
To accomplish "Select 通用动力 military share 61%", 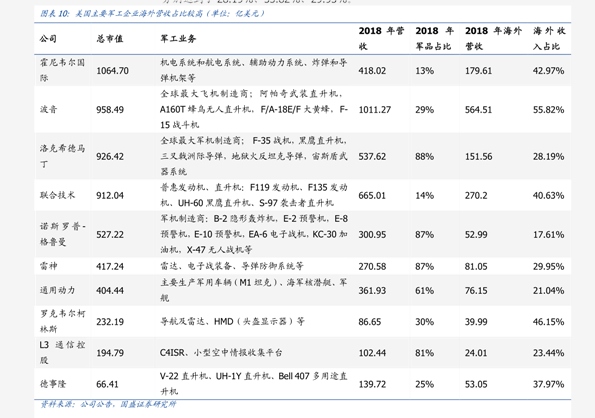I will (x=424, y=291).
